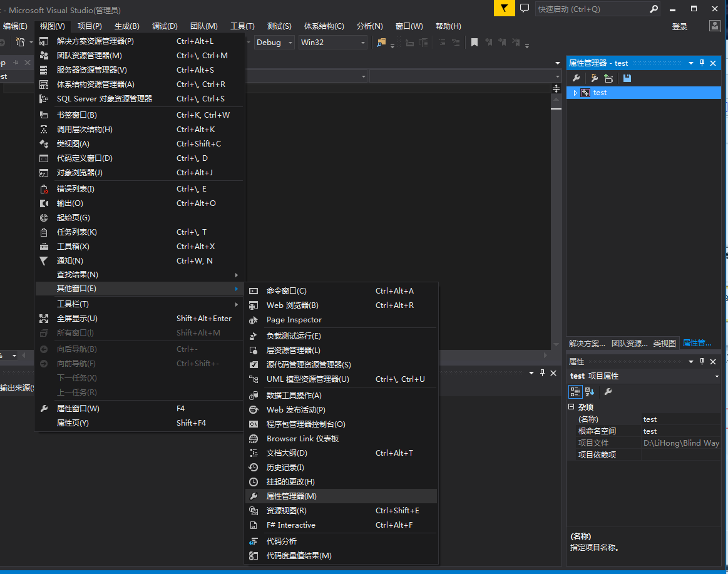Click the add existing property sheet icon
Viewport: 728px width, 574px height.
pyautogui.click(x=608, y=78)
